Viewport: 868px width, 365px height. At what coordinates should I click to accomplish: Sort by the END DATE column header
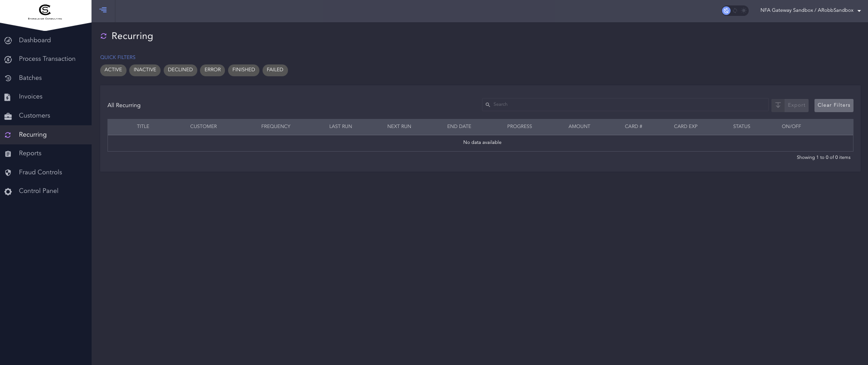click(x=459, y=127)
